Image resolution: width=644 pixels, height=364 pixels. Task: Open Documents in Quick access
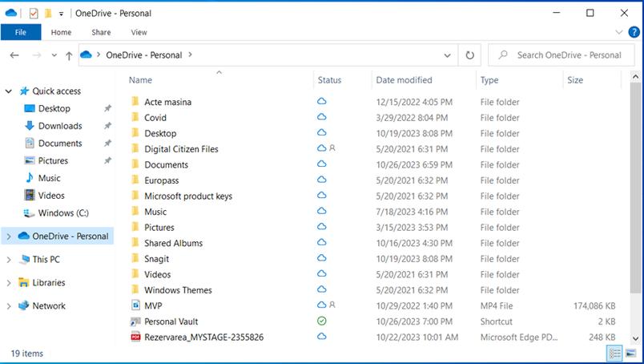point(60,144)
